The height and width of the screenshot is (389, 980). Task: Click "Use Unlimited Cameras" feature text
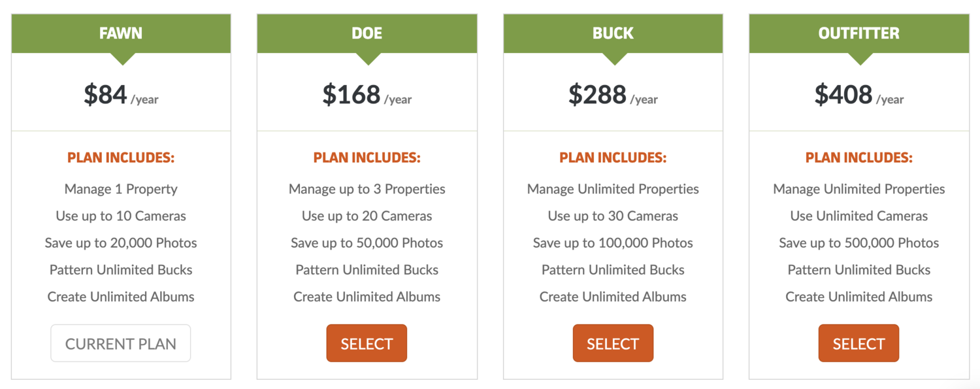(858, 216)
